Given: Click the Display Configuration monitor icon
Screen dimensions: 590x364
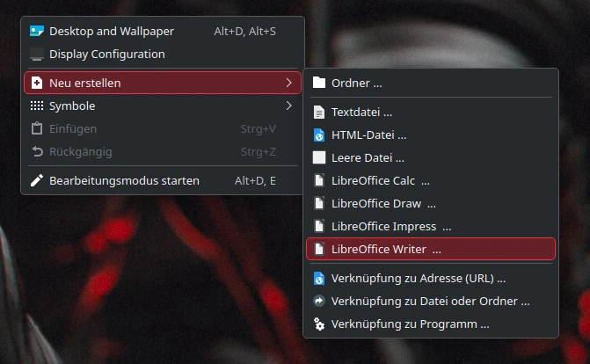Looking at the screenshot, I should click(37, 55).
